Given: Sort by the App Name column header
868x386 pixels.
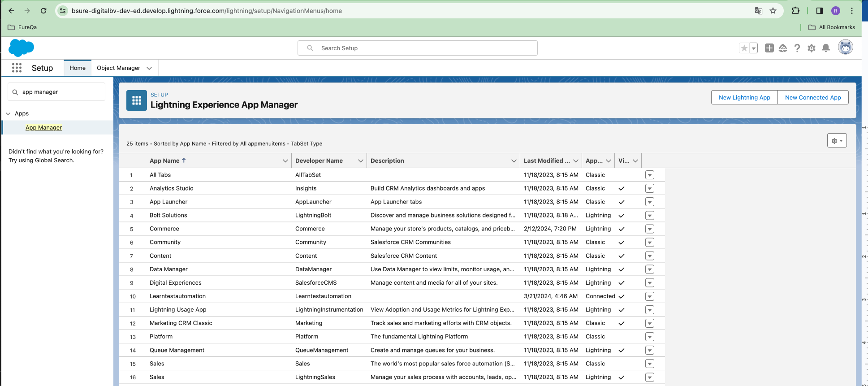Looking at the screenshot, I should [x=165, y=161].
